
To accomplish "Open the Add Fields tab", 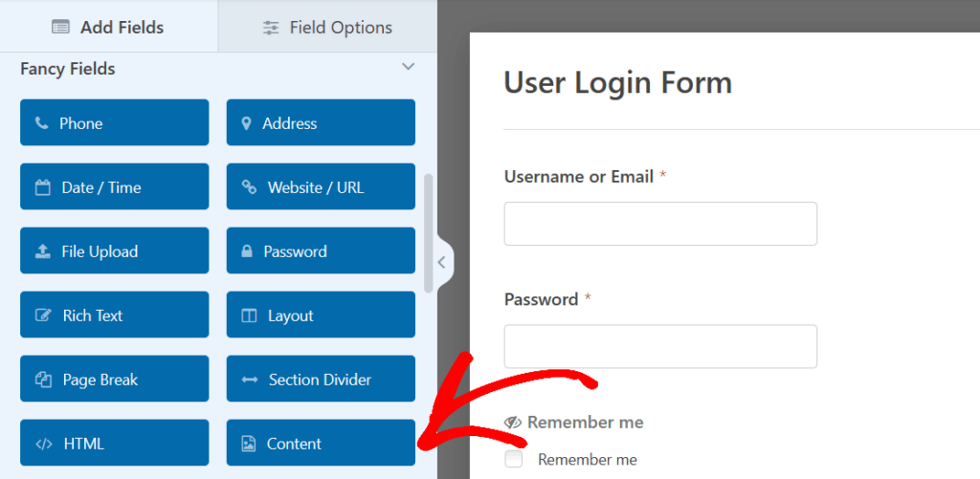I will pyautogui.click(x=108, y=28).
